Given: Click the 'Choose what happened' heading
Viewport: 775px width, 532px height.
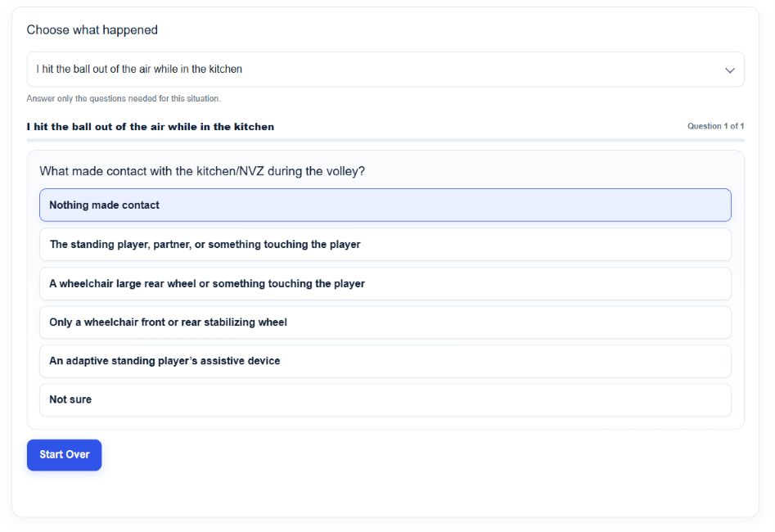Looking at the screenshot, I should point(92,29).
